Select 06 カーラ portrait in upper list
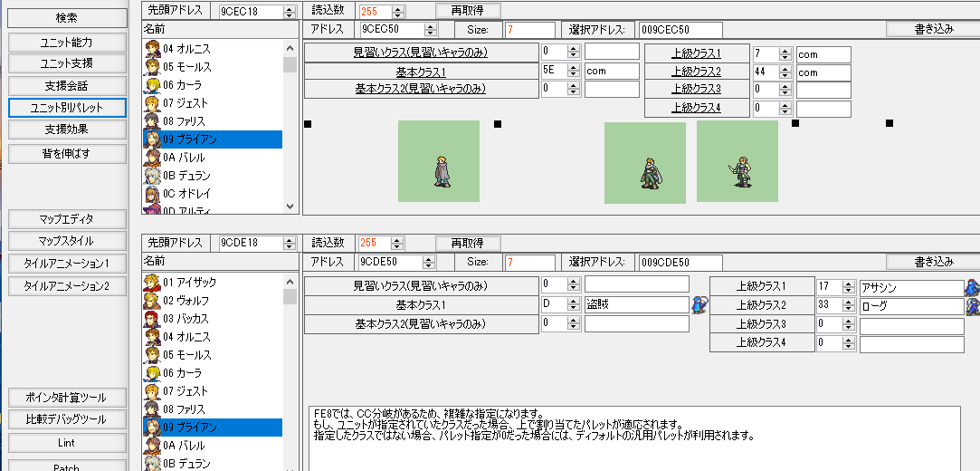The width and height of the screenshot is (980, 471). tap(152, 84)
